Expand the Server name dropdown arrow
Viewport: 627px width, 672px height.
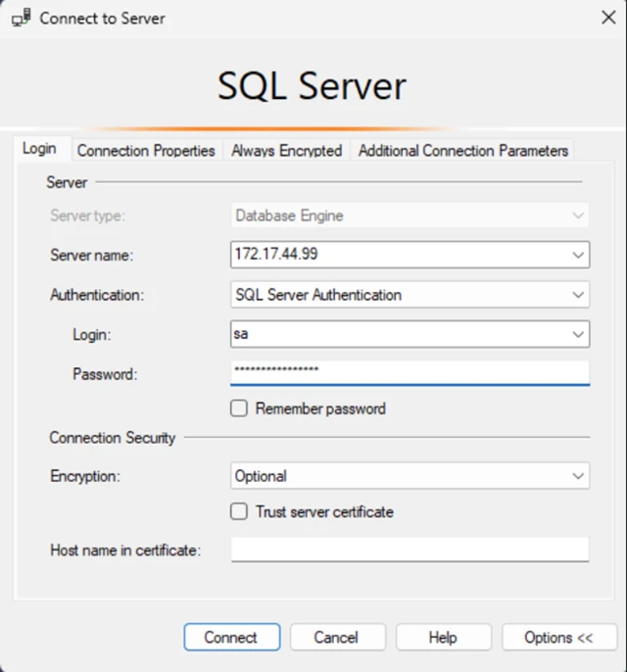[577, 255]
